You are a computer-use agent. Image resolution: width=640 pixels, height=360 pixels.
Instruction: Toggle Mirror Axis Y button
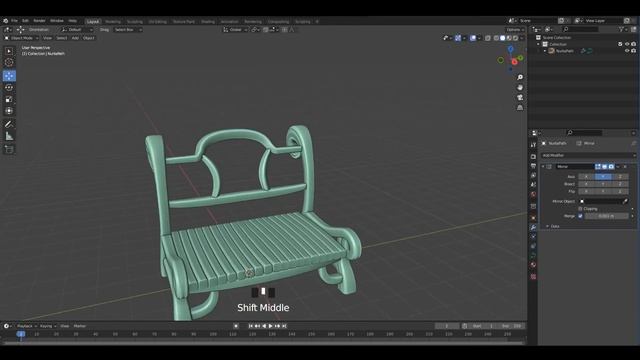click(603, 177)
